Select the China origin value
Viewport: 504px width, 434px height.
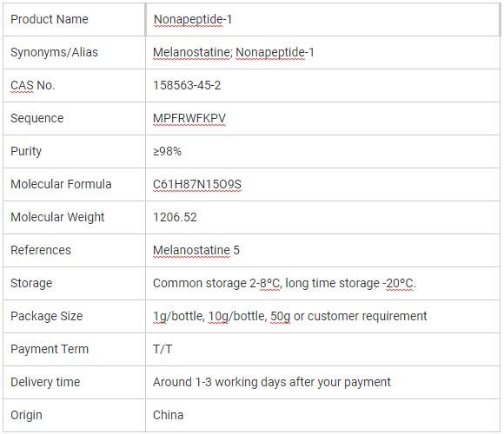168,415
